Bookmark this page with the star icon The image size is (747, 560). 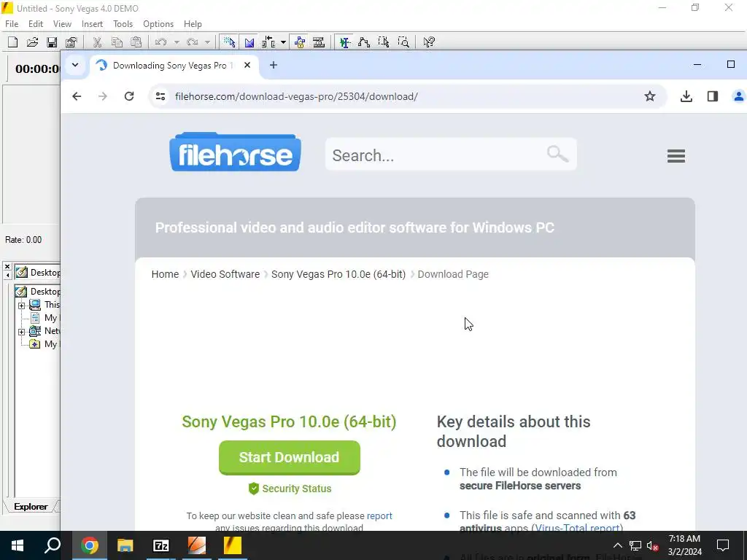pyautogui.click(x=650, y=97)
